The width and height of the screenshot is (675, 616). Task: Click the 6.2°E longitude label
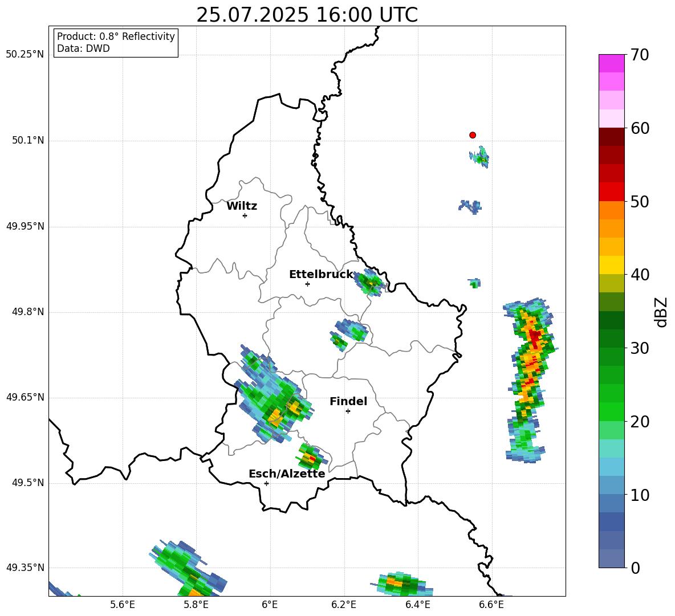pos(344,605)
